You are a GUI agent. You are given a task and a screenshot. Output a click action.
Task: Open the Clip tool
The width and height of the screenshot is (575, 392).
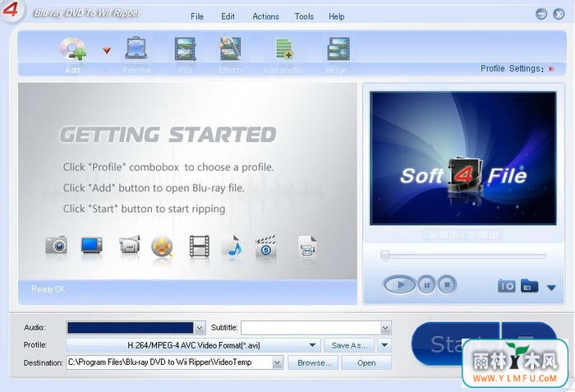coord(185,48)
